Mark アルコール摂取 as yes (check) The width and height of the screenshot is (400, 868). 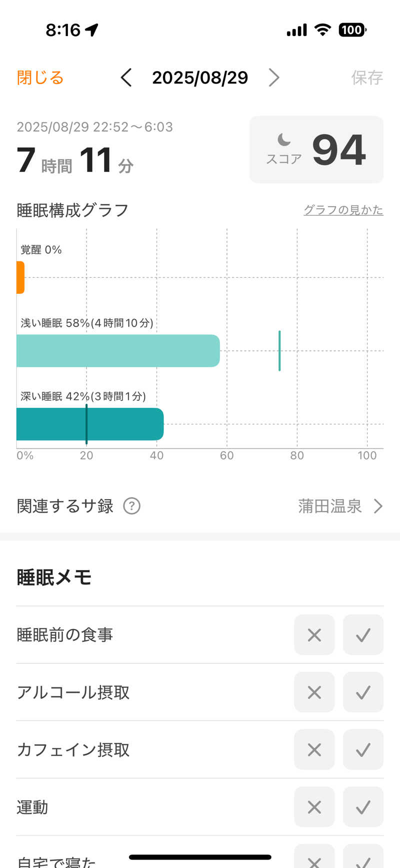pyautogui.click(x=363, y=692)
